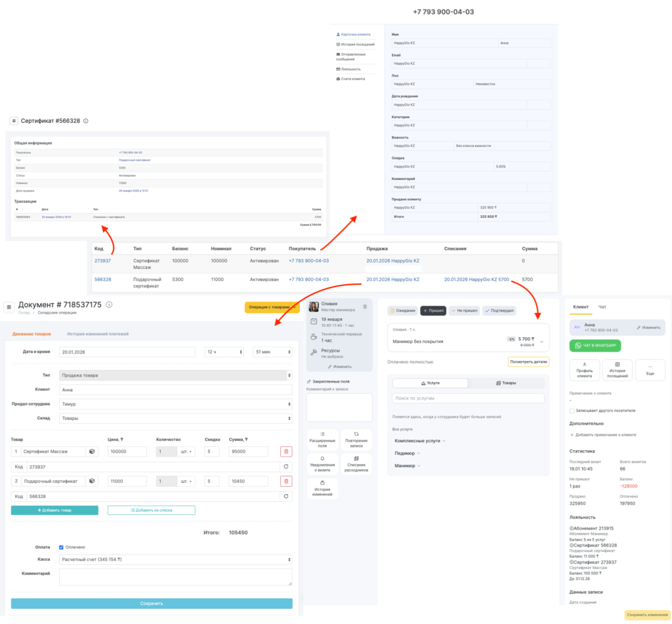Click trash icon on Оливия's appointment card
This screenshot has width=672, height=624.
tap(365, 307)
